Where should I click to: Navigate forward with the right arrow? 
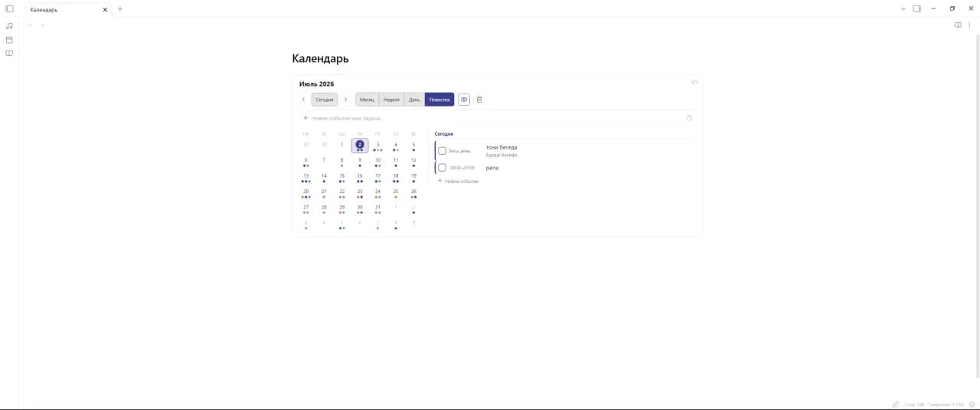(x=42, y=25)
